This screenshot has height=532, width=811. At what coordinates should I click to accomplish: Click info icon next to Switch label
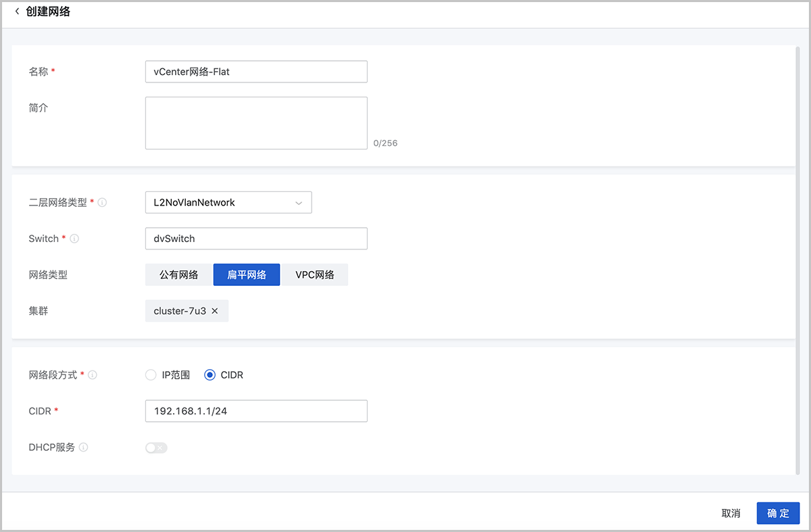[74, 239]
